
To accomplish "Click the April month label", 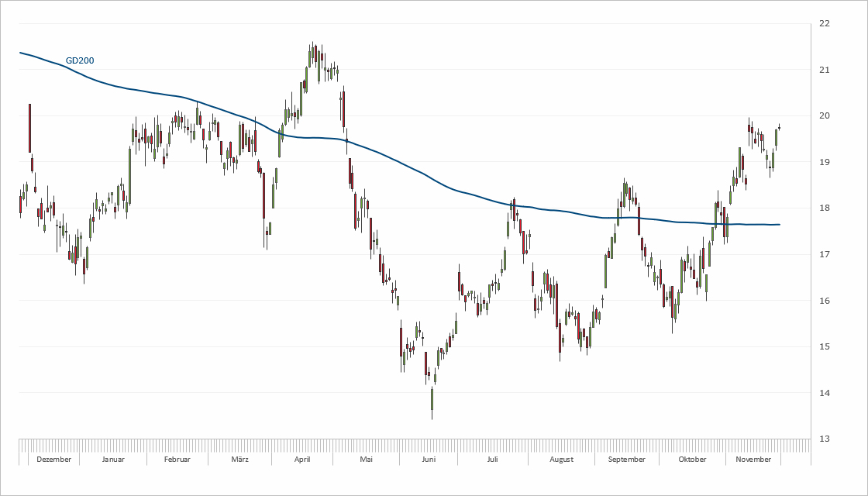I will [x=302, y=460].
